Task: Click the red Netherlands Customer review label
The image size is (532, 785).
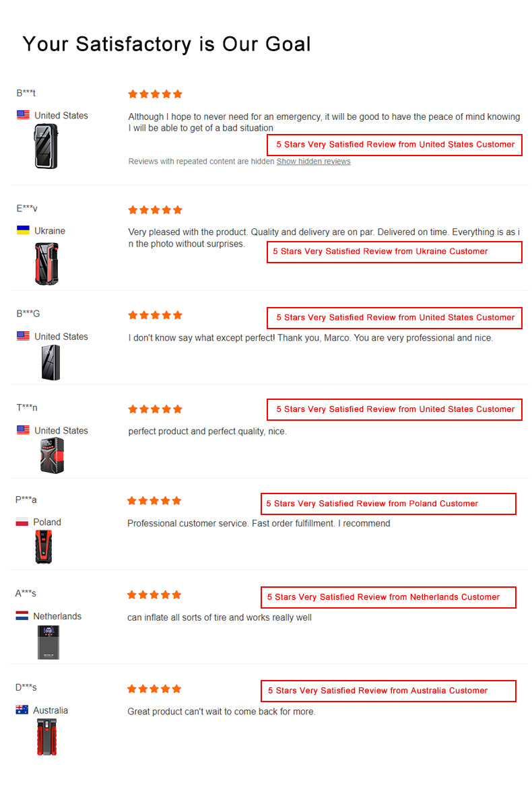Action: pyautogui.click(x=389, y=597)
